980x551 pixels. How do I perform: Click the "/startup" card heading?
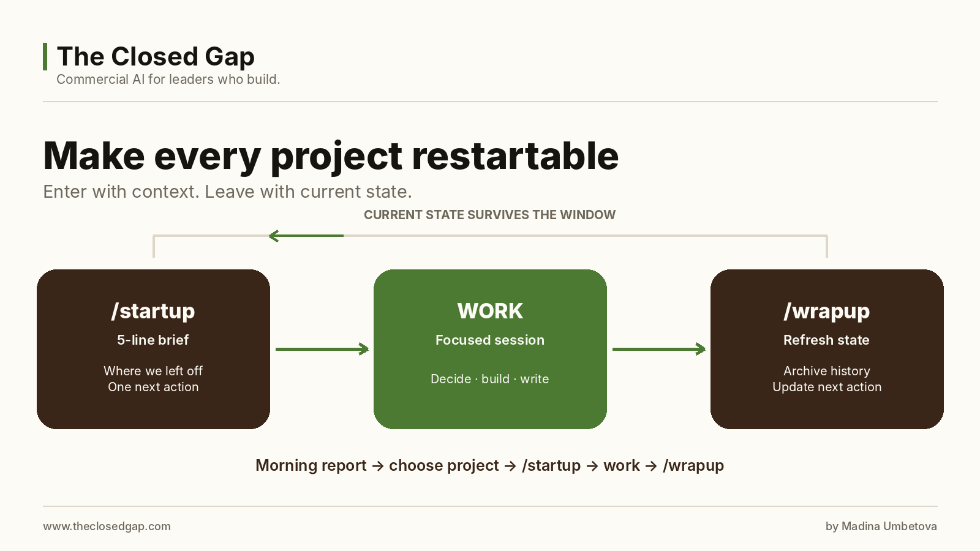click(x=153, y=311)
